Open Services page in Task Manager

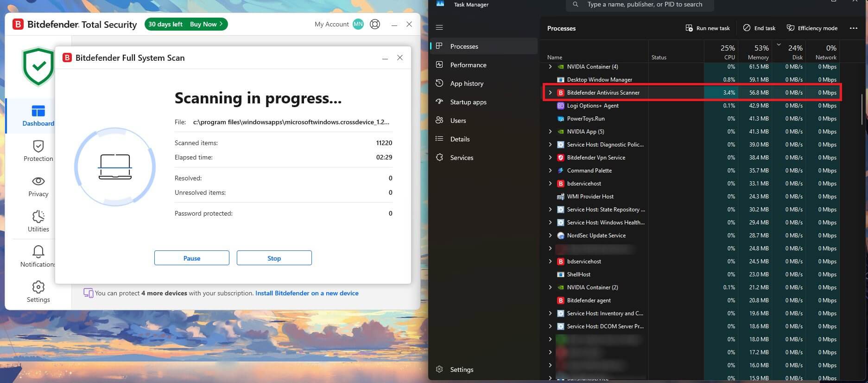(484, 158)
